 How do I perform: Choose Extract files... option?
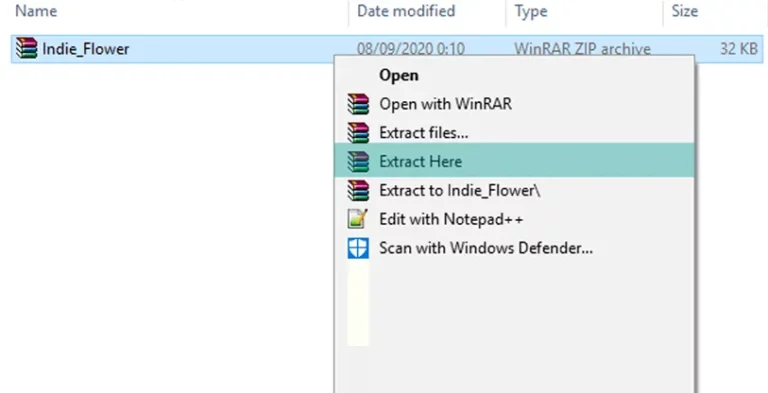click(514, 133)
